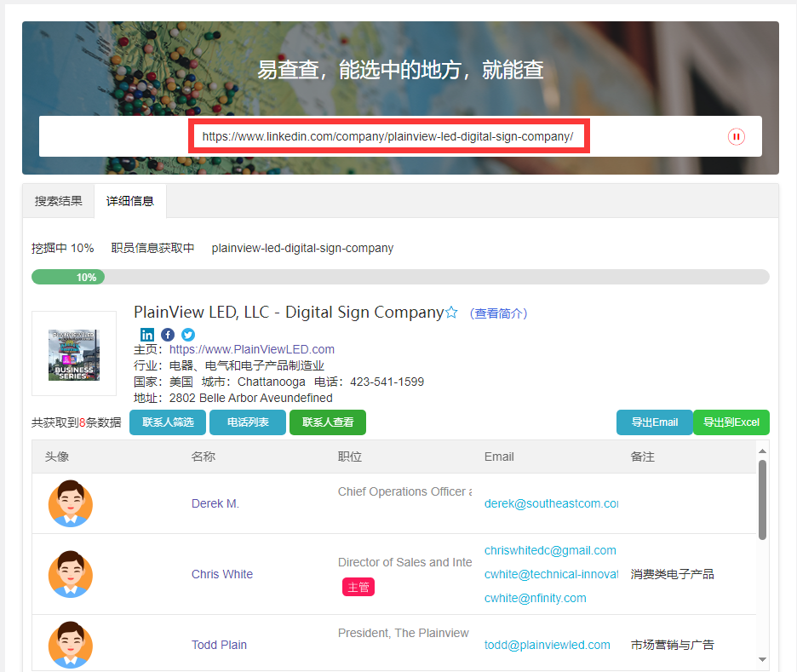This screenshot has height=672, width=797.
Task: Click the table scrollbar up arrow
Action: coord(762,451)
